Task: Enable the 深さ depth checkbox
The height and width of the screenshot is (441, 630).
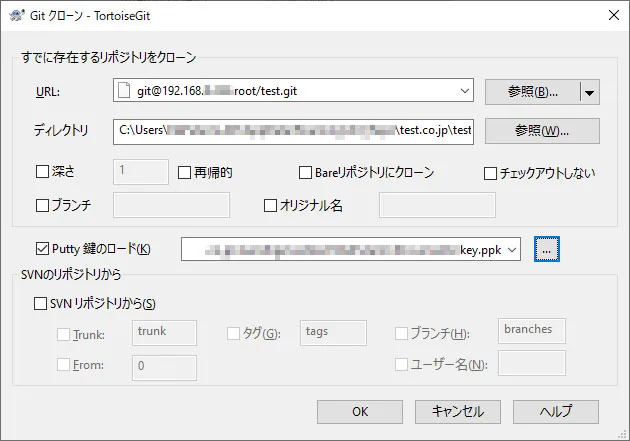Action: pos(42,172)
